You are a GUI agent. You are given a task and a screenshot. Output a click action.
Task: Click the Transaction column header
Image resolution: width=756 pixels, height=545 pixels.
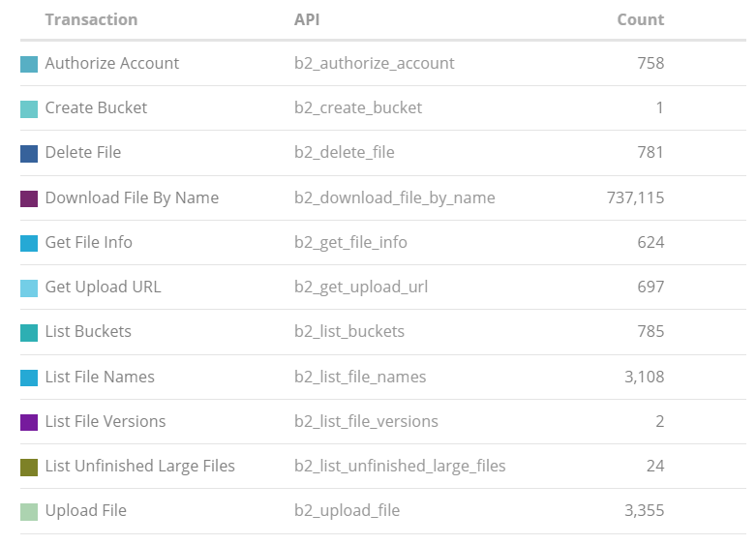click(91, 19)
